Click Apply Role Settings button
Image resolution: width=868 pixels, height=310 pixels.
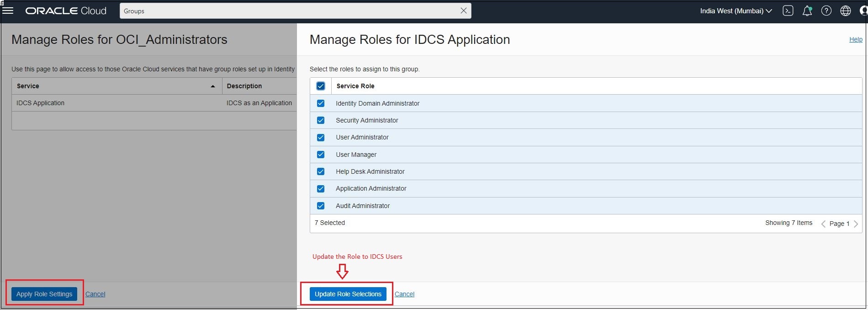[44, 294]
